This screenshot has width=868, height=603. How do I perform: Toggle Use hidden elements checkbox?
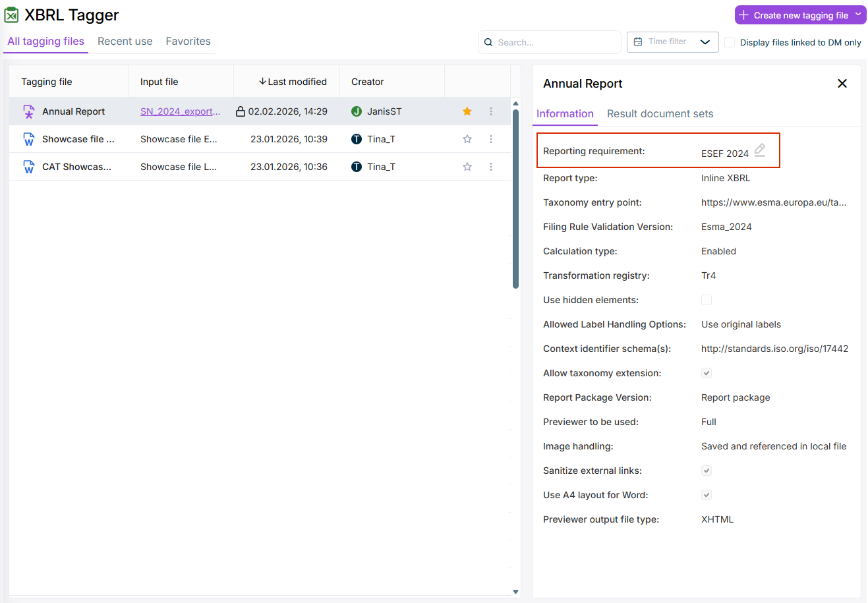point(707,300)
